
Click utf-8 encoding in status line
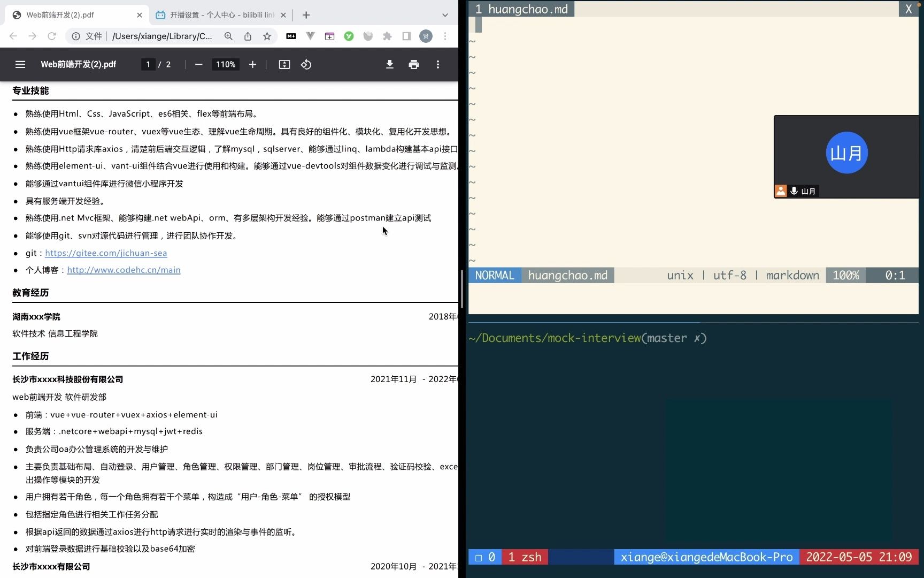pyautogui.click(x=730, y=275)
